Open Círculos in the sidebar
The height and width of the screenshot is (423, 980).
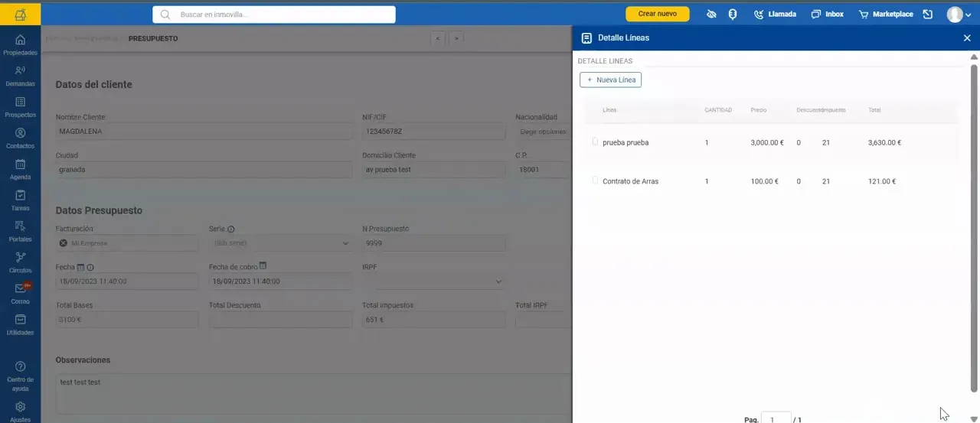[x=20, y=263]
